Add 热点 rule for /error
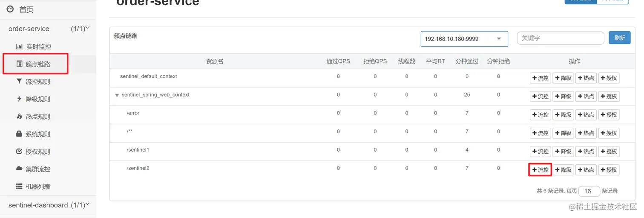Image resolution: width=644 pixels, height=218 pixels. click(586, 115)
